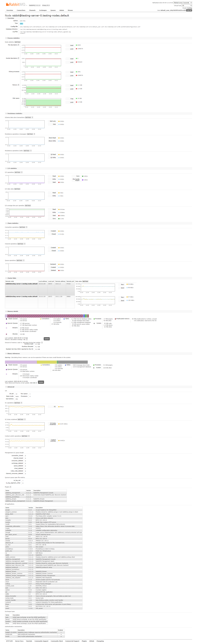197x644 pixels.
Task: Open the Virtual host selector
Action: (187, 6)
